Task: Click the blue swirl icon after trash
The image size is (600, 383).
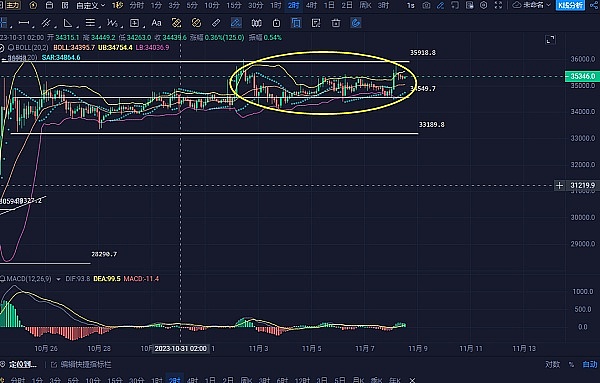Action: point(355,23)
